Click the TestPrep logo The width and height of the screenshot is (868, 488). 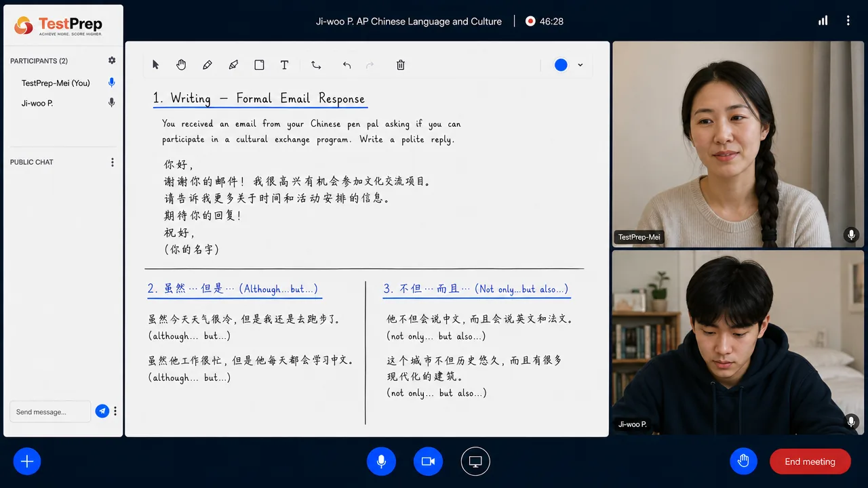[58, 26]
